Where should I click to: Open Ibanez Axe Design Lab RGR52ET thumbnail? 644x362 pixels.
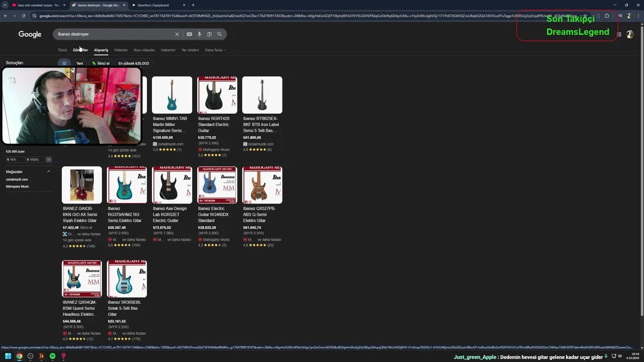tap(172, 185)
